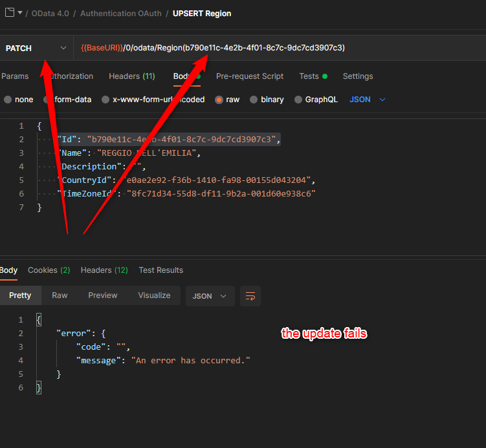486x448 pixels.
Task: Click the Name REGGIO NELL'EMILIA line
Action: click(129, 153)
